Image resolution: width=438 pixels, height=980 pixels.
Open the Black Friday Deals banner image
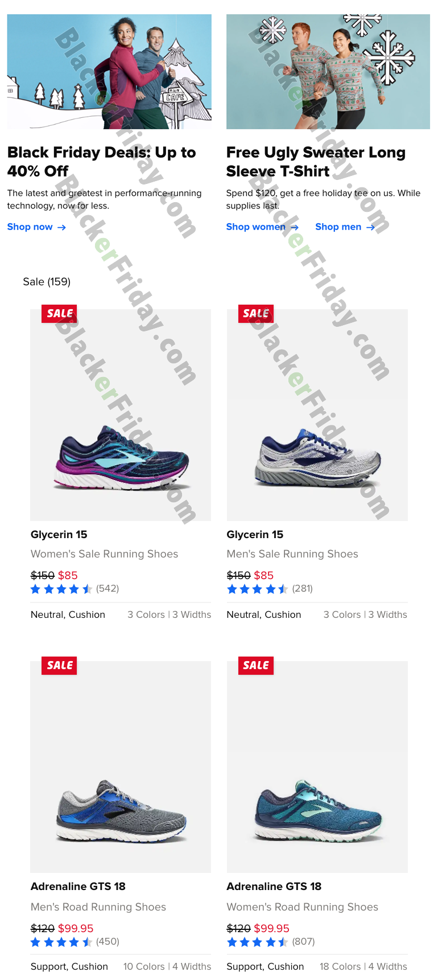coord(109,72)
